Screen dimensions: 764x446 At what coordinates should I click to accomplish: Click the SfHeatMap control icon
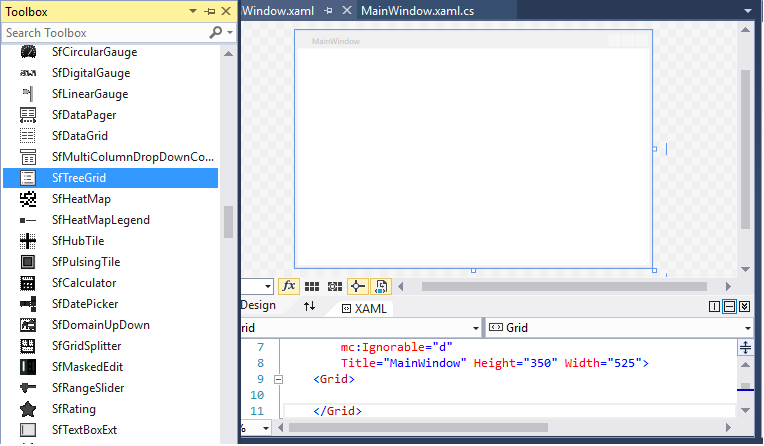pyautogui.click(x=29, y=199)
